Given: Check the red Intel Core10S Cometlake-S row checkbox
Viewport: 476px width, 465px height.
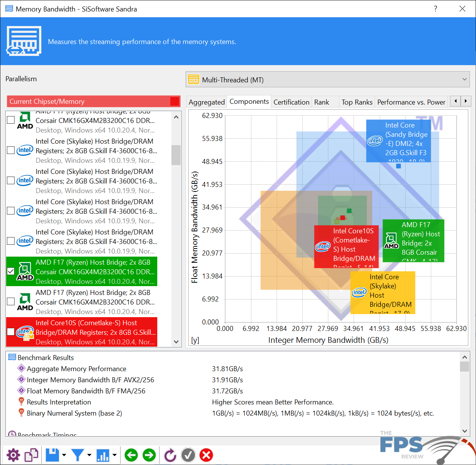Looking at the screenshot, I should [x=11, y=332].
